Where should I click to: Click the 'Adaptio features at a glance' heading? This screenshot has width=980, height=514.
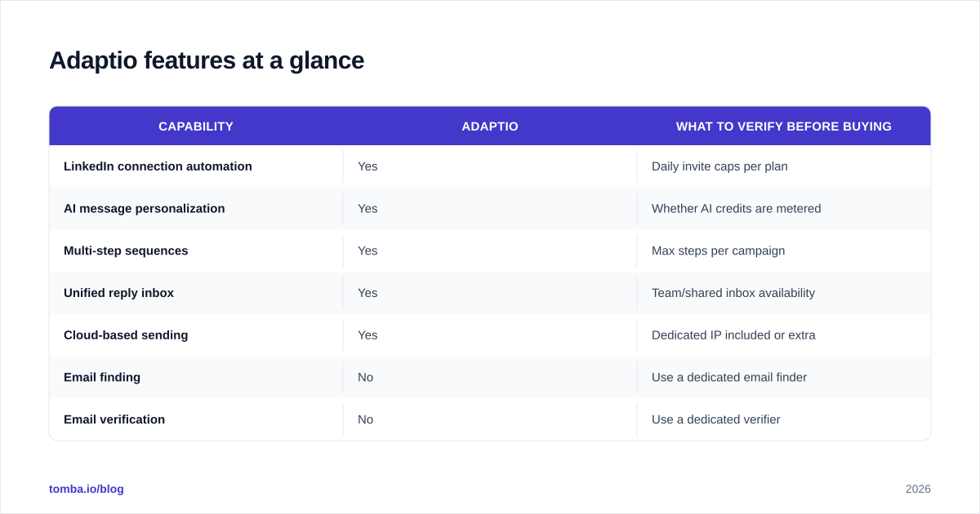coord(207,60)
